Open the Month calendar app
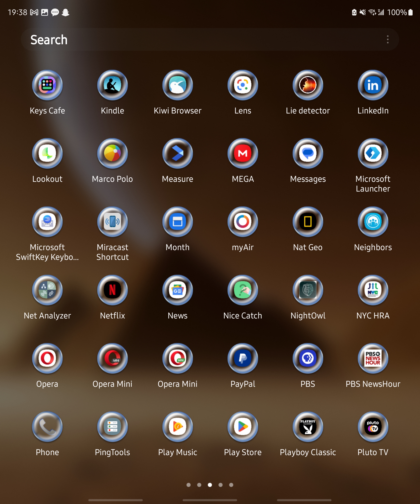The width and height of the screenshot is (420, 504). pyautogui.click(x=178, y=222)
